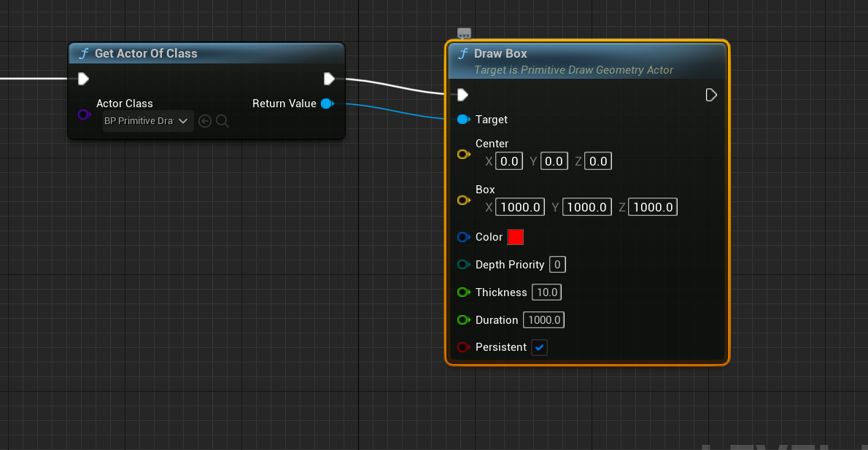Click the green Thickness input pin
The image size is (868, 450).
click(x=463, y=292)
